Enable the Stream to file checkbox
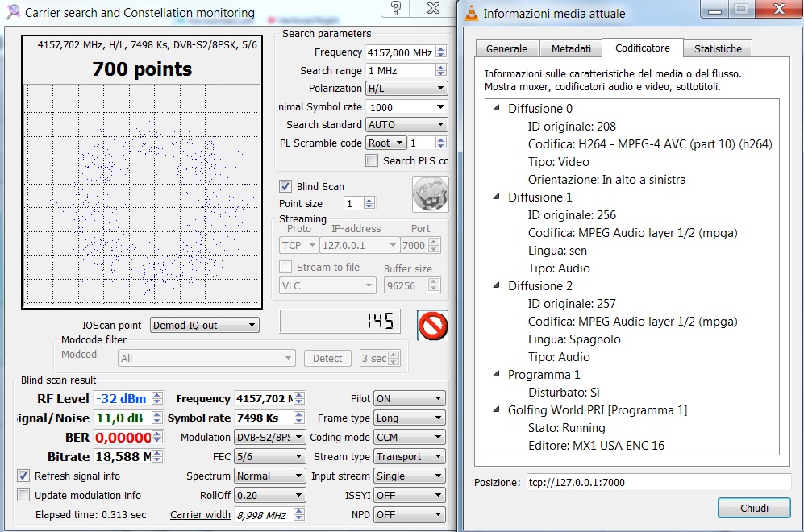Image resolution: width=804 pixels, height=532 pixels. tap(285, 267)
